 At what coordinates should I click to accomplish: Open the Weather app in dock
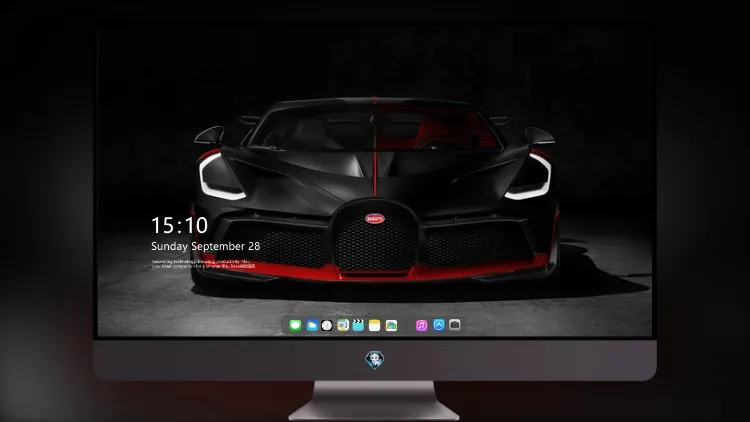point(311,325)
